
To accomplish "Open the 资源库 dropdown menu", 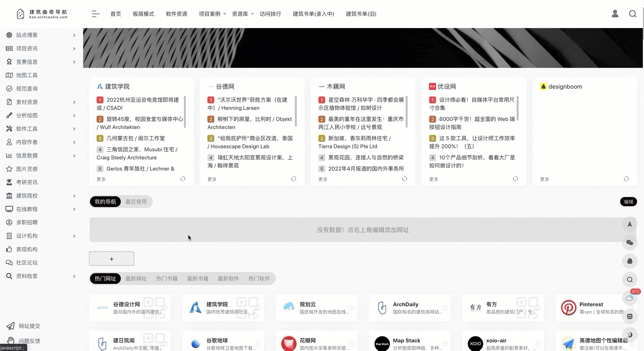I will pos(243,14).
